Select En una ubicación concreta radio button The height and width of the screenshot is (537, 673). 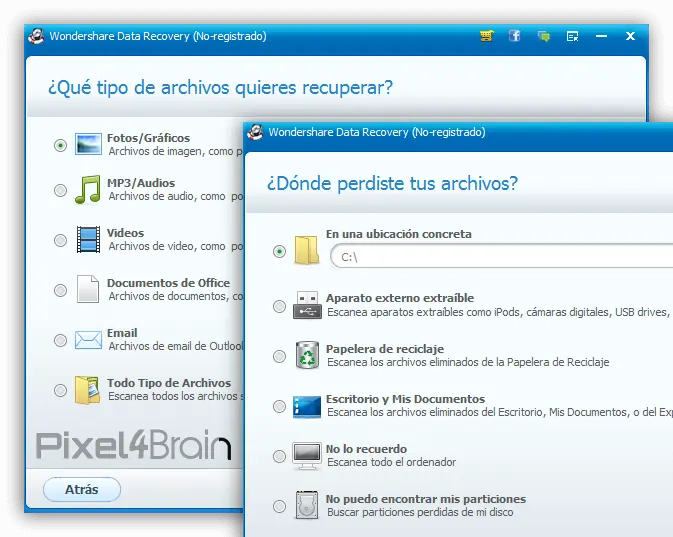point(279,251)
